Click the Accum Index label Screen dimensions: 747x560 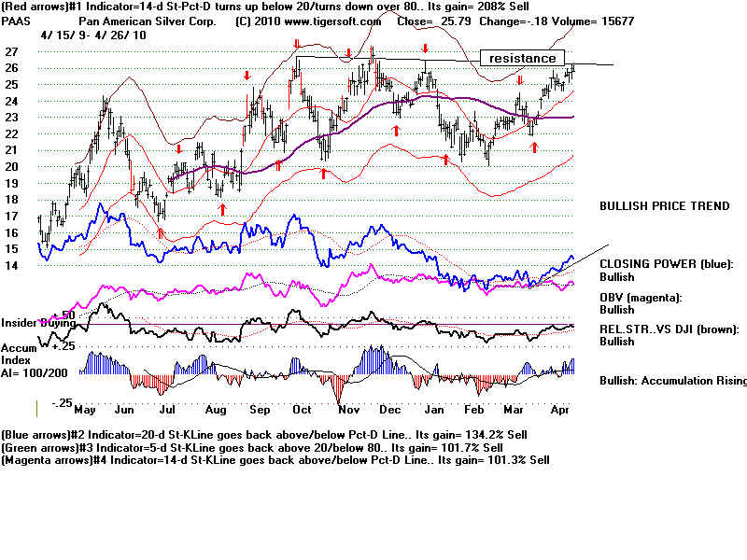click(19, 355)
